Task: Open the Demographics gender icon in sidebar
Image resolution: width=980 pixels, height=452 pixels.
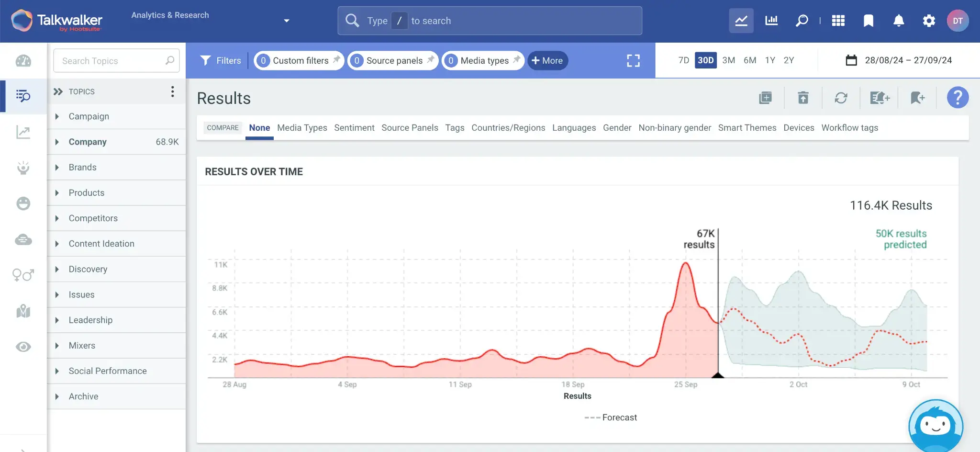Action: (x=23, y=275)
